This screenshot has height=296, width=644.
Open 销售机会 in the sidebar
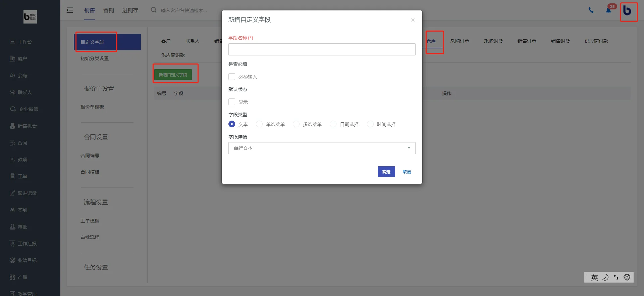(23, 126)
